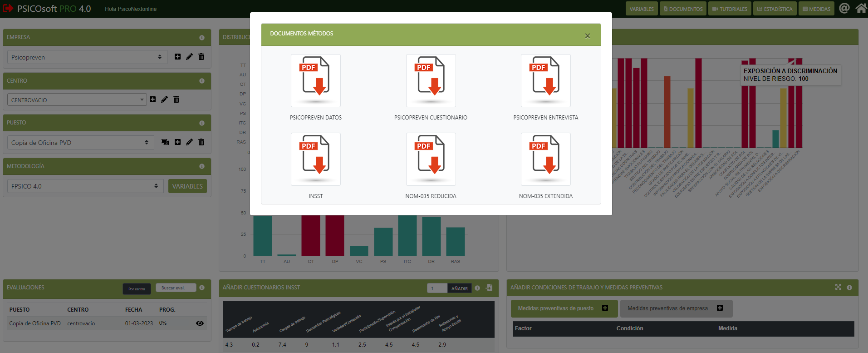
Task: Download the INSST PDF document
Action: point(316,159)
